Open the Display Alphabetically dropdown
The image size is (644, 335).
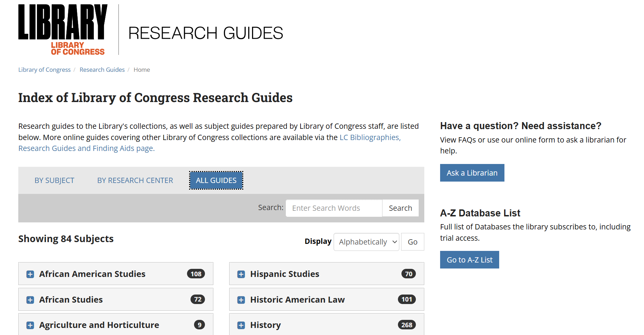366,242
